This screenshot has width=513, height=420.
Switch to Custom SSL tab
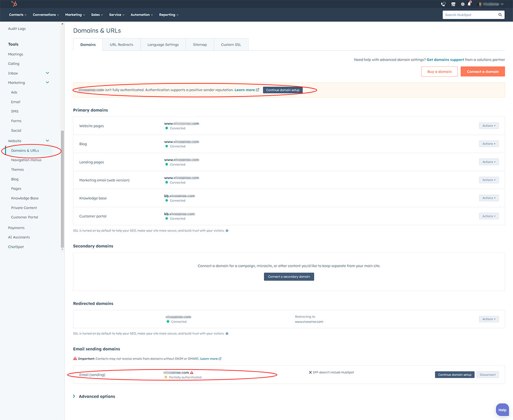click(x=231, y=45)
